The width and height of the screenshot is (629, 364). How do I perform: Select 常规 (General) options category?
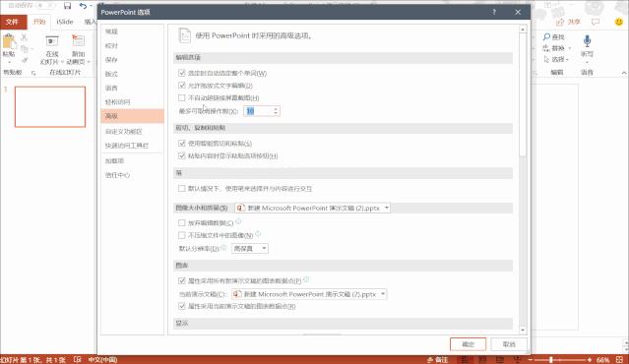tap(132, 31)
